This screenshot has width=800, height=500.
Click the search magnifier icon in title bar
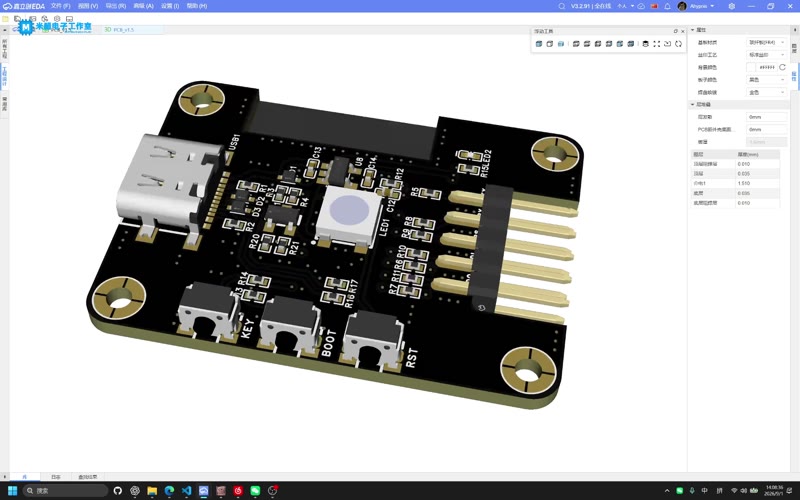561,6
